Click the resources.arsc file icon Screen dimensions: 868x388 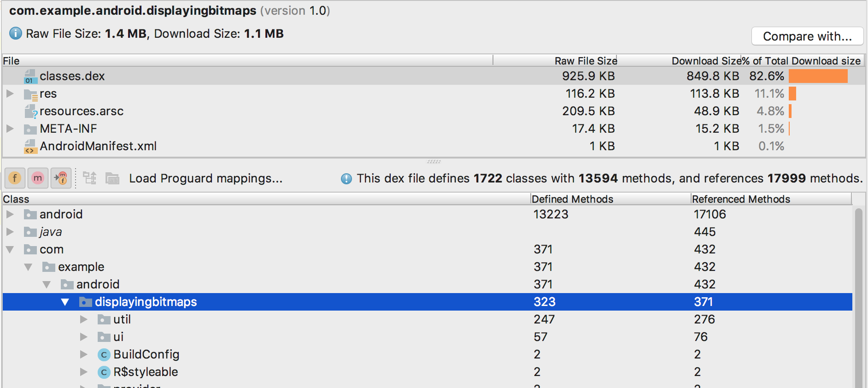(30, 112)
